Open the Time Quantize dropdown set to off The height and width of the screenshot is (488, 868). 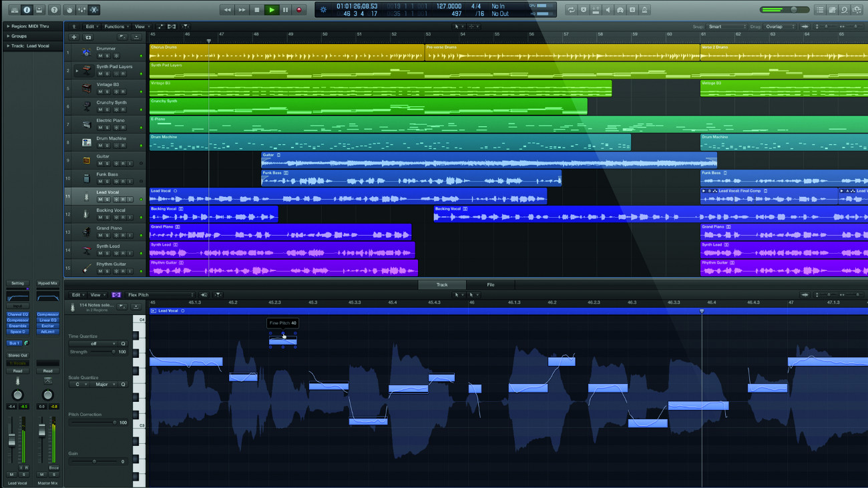click(93, 343)
